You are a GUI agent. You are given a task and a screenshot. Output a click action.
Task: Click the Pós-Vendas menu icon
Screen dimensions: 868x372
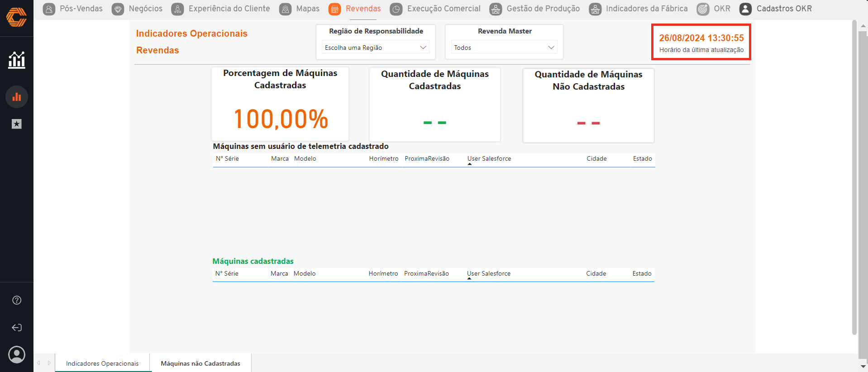click(x=49, y=9)
